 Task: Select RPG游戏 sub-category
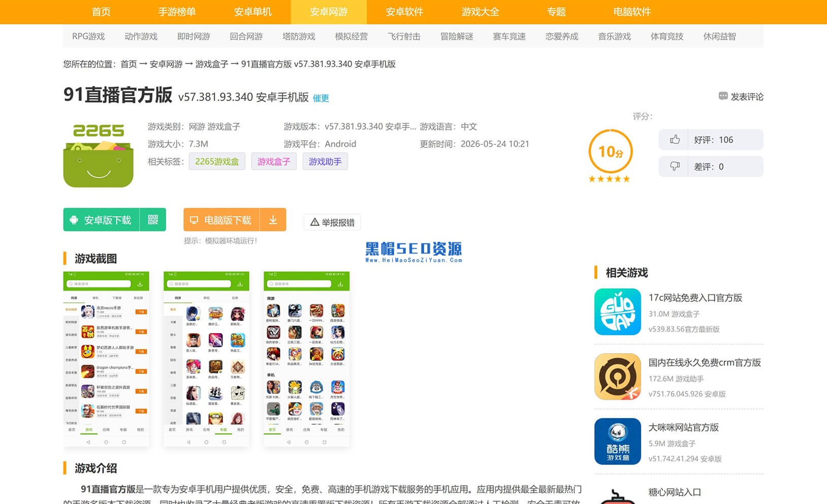(x=88, y=37)
